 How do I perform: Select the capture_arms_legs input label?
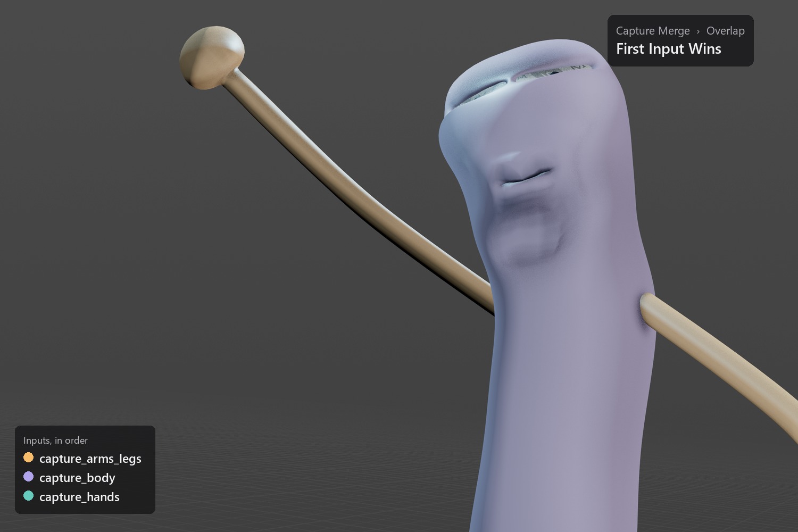pos(90,459)
